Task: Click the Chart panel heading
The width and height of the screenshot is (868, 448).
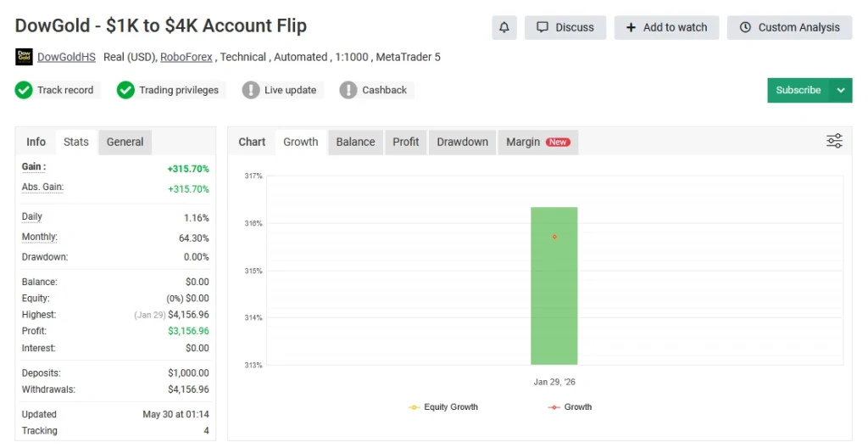Action: click(252, 142)
